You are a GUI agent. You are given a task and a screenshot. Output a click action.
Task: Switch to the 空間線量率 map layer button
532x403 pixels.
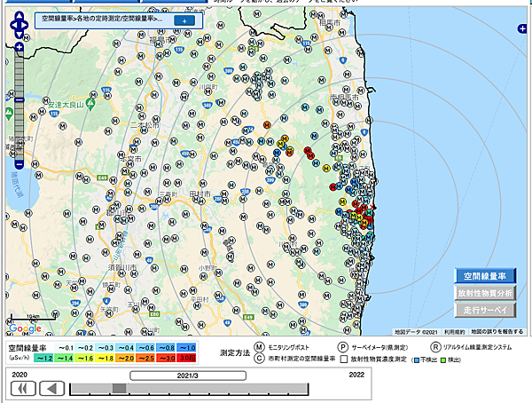click(485, 276)
